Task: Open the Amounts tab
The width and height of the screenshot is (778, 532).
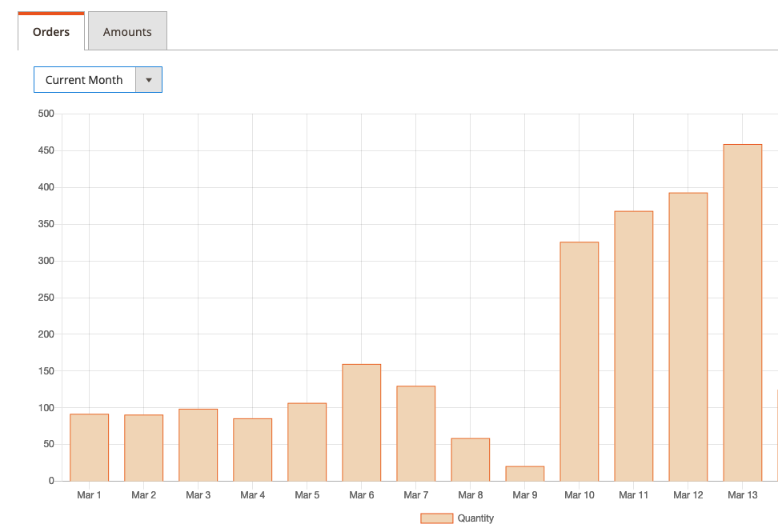Action: (x=127, y=33)
